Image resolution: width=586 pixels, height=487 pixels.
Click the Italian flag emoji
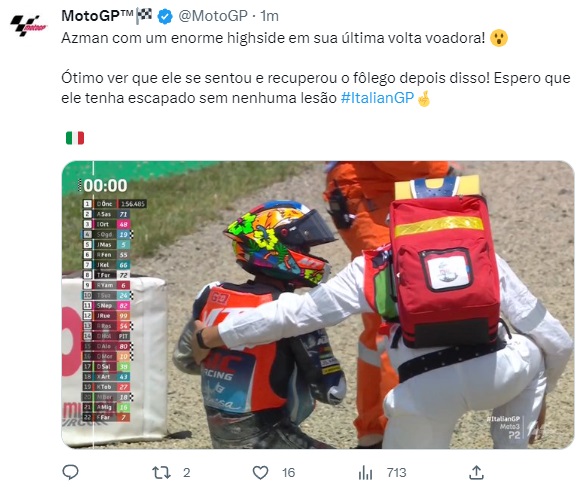click(75, 138)
